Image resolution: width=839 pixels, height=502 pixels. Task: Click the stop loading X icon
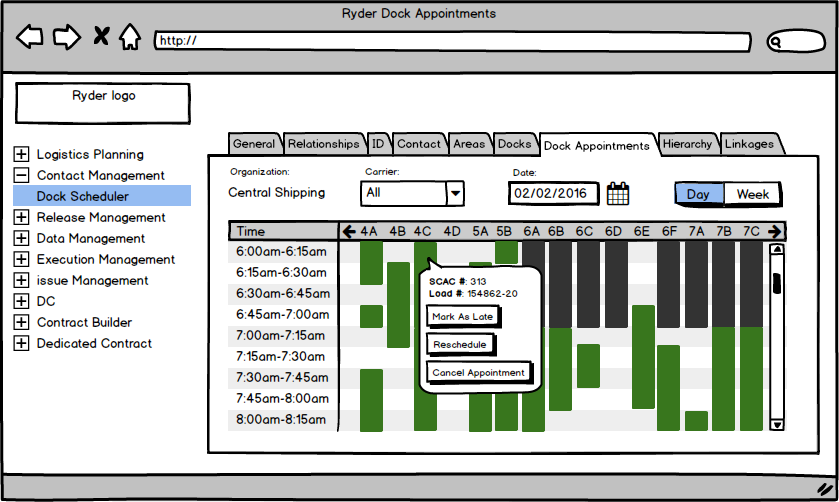pos(101,38)
